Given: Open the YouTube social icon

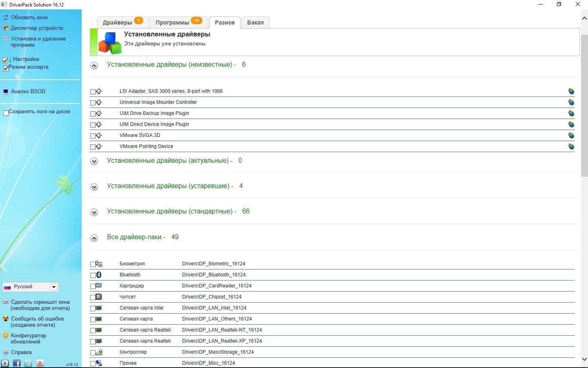Looking at the screenshot, I should (40, 363).
